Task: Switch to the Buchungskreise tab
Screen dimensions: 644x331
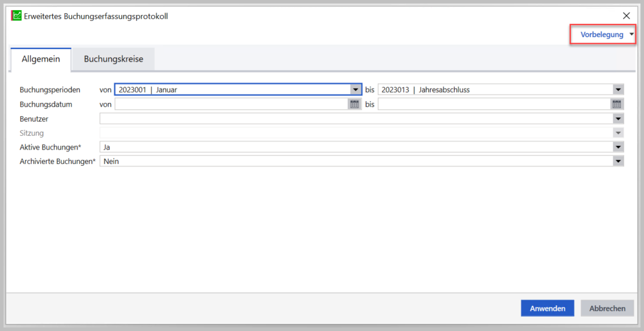Action: click(x=113, y=59)
